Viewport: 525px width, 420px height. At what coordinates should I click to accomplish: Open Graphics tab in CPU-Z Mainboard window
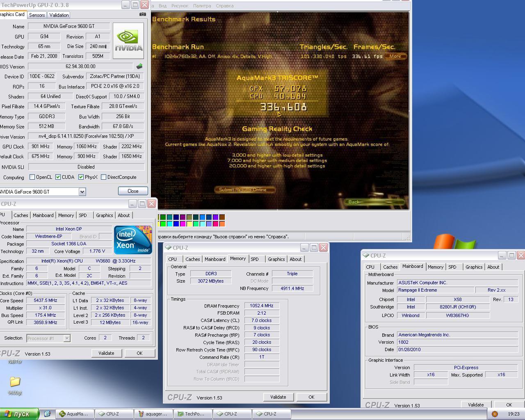coord(474,267)
